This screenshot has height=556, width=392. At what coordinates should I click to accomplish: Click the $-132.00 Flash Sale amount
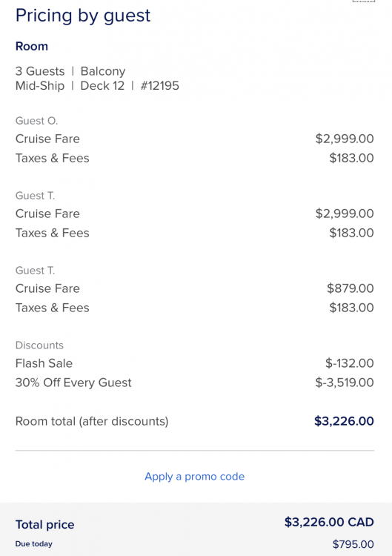point(350,363)
